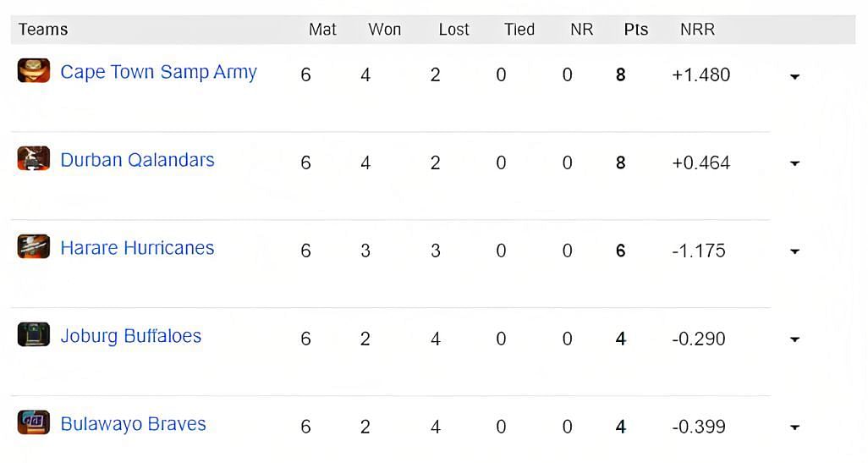Click the NRR column header
The image size is (868, 463).
697,30
